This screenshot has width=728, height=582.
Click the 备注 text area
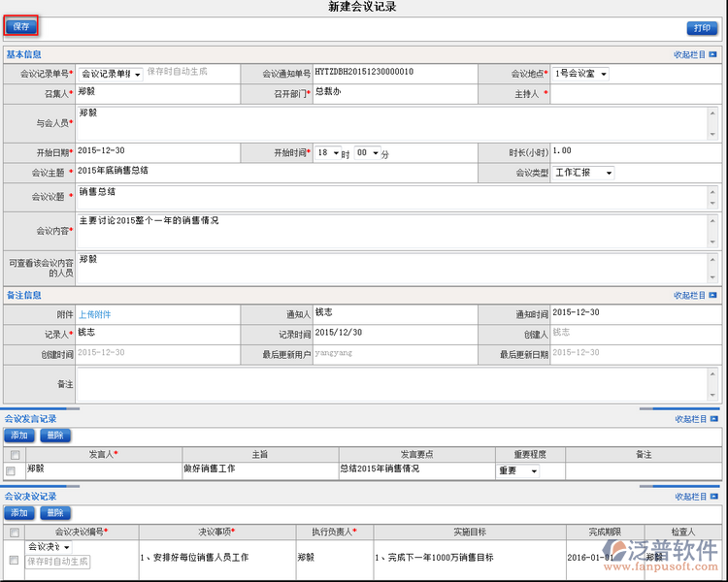[393, 384]
